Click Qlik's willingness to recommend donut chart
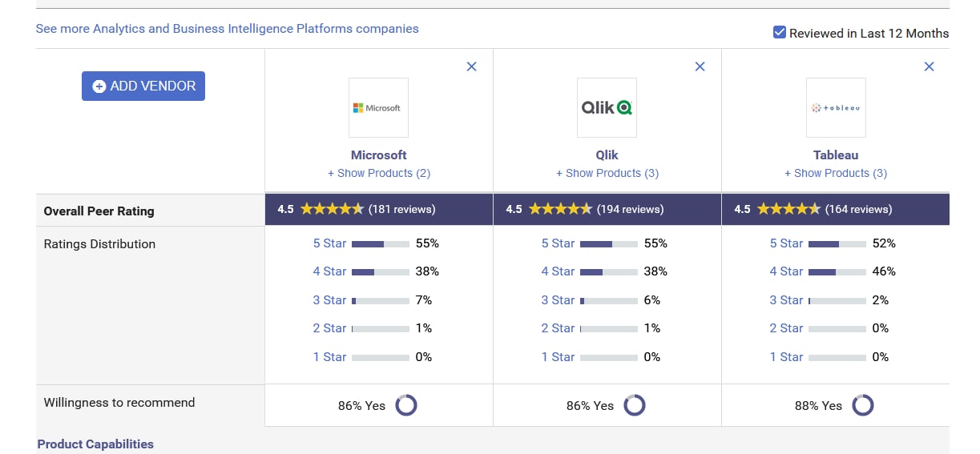 pyautogui.click(x=635, y=405)
